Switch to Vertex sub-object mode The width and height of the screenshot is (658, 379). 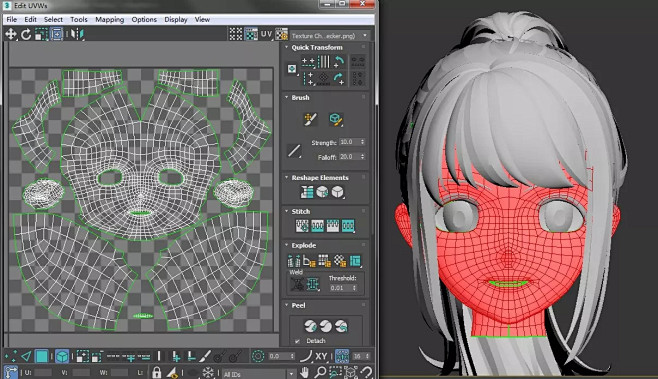coord(10,356)
